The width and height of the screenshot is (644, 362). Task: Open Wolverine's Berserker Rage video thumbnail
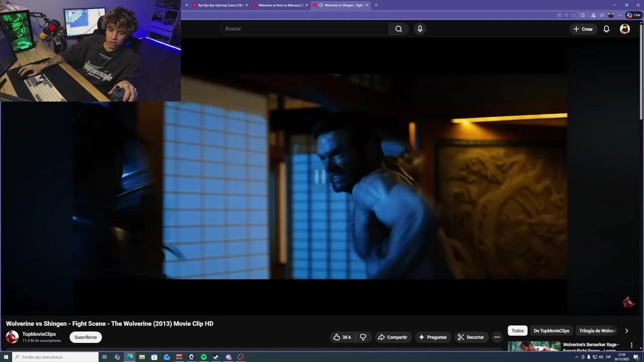[534, 346]
